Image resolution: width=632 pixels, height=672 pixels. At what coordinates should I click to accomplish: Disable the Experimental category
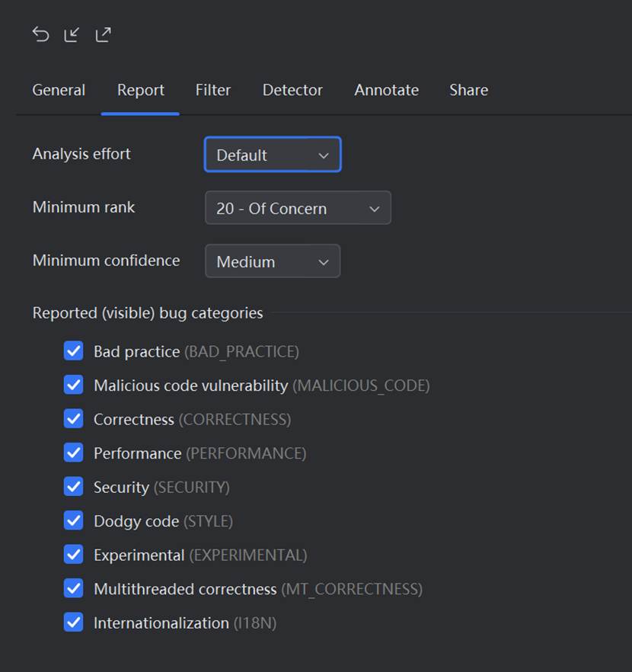pos(74,554)
